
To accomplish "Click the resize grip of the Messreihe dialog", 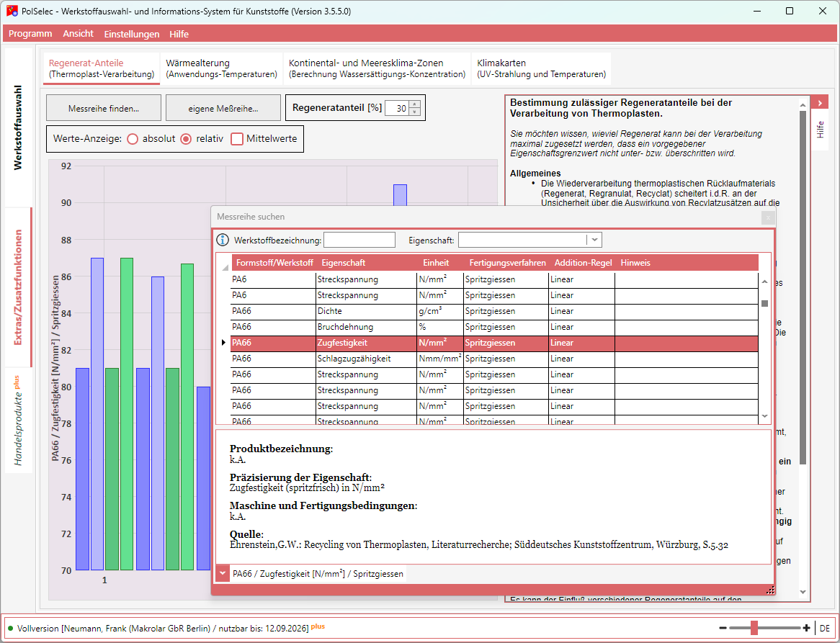I will coord(770,590).
